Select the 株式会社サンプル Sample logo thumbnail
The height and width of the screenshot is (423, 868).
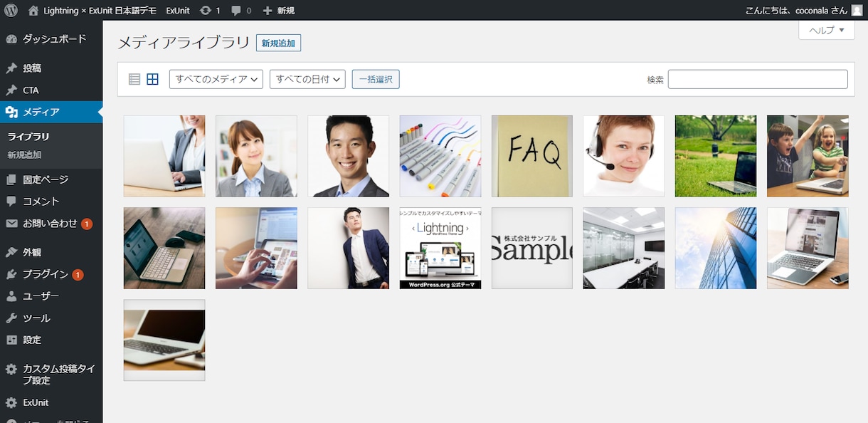tap(532, 248)
